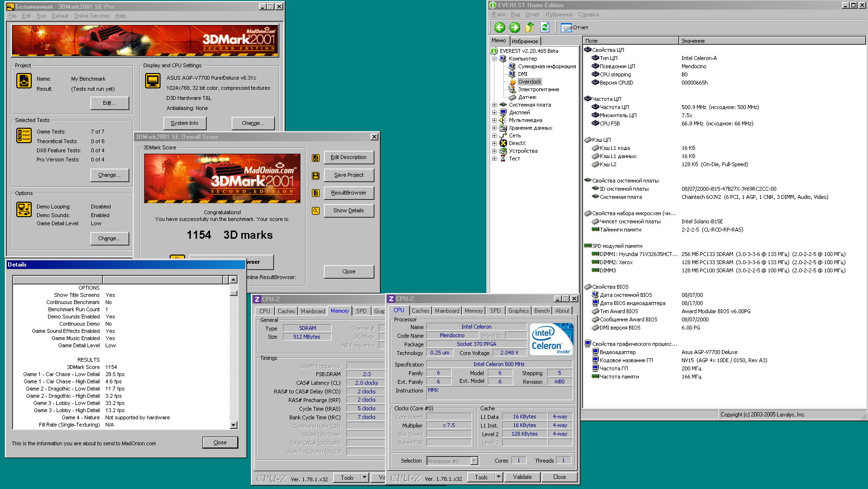Expand the Сеть tree node
Viewport: 868px width, 489px height.
click(x=494, y=135)
